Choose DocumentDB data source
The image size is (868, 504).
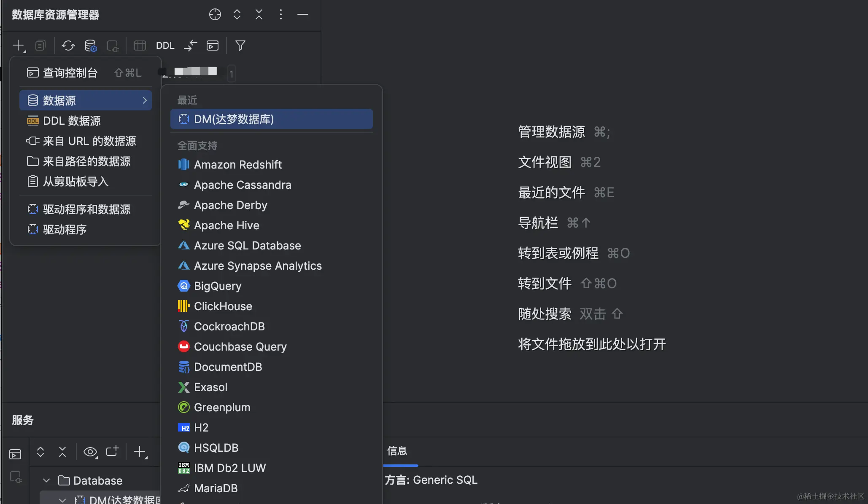(x=271, y=367)
